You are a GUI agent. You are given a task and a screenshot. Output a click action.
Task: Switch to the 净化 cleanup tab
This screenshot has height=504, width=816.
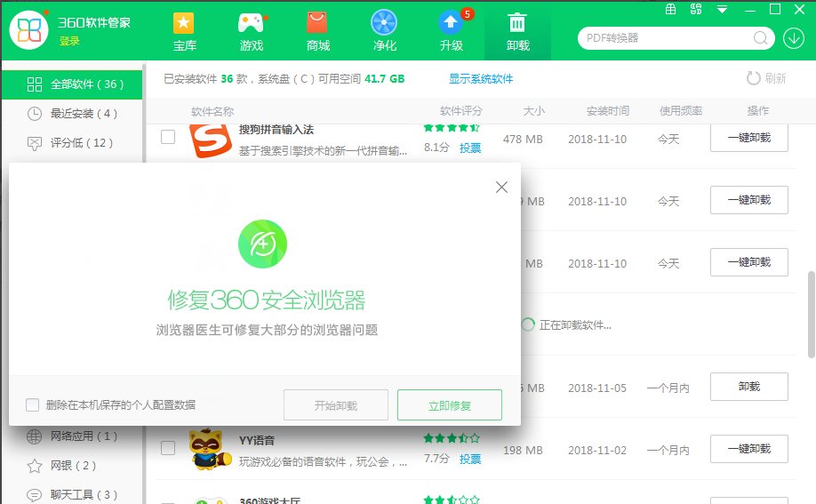click(x=384, y=32)
